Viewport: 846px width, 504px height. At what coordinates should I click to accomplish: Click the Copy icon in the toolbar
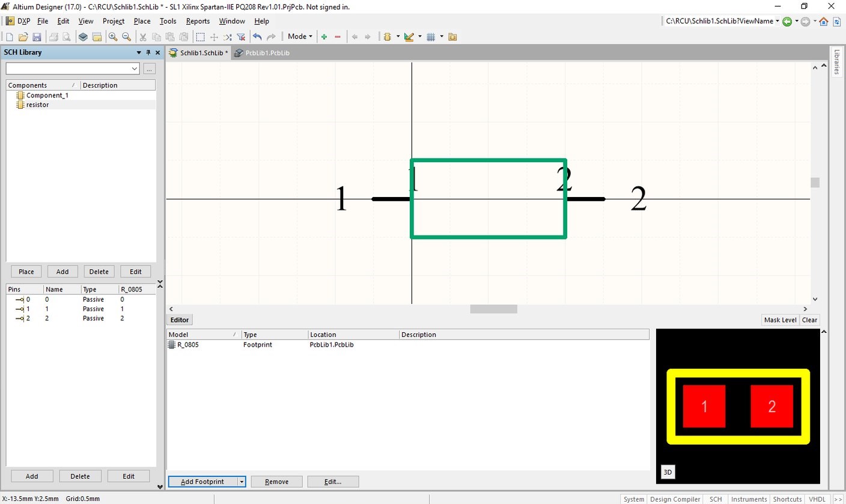click(x=157, y=37)
